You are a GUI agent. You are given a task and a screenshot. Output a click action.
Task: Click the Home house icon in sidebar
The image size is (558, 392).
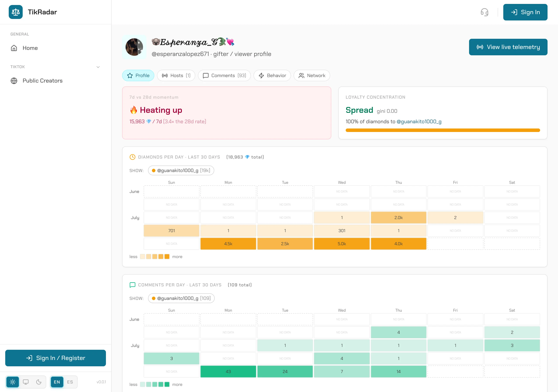coord(14,48)
